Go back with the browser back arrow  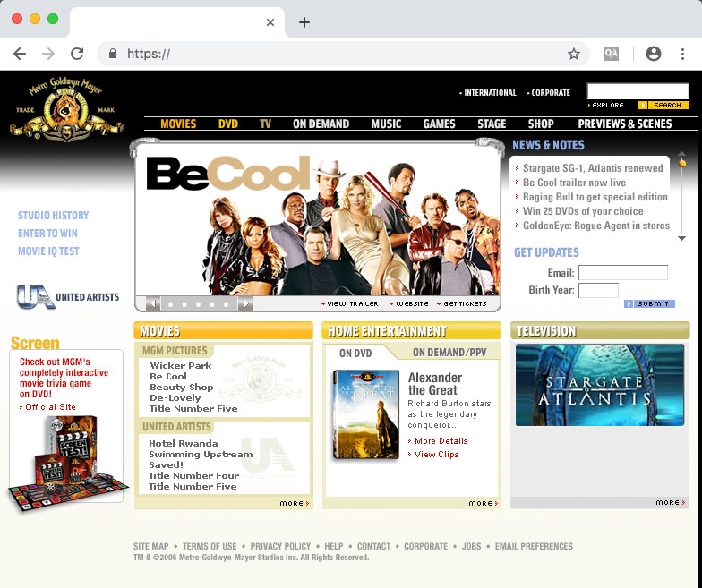20,54
